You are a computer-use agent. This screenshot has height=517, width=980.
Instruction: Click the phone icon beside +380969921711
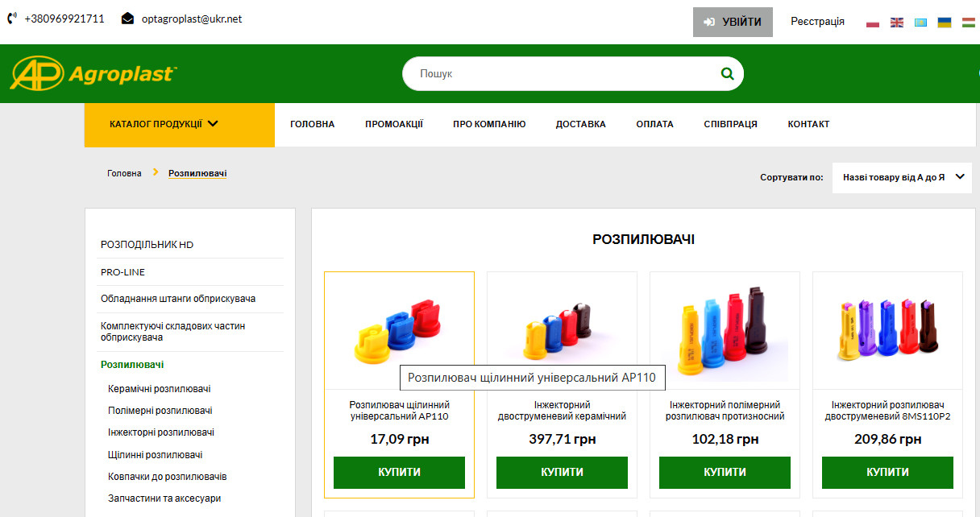12,19
